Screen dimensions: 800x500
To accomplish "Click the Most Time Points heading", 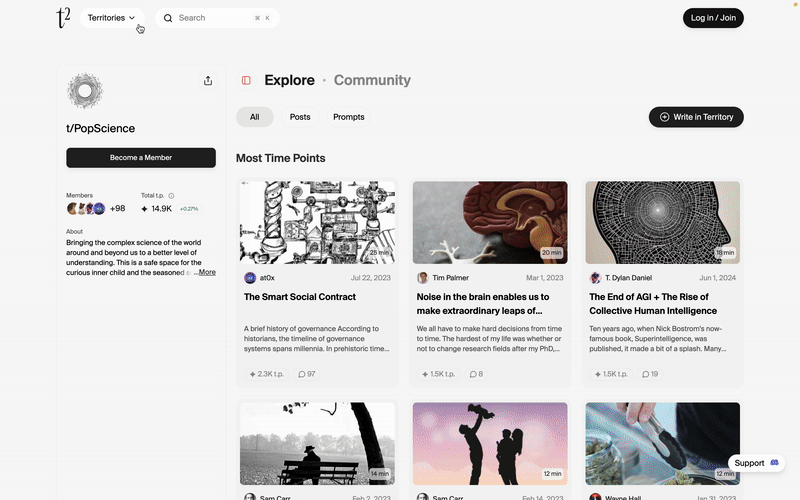I will [x=281, y=158].
